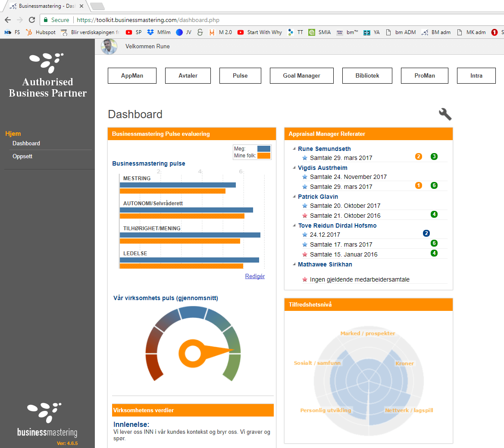504x448 pixels.
Task: Open the Blir verdiskapingen bookmark
Action: click(x=90, y=32)
